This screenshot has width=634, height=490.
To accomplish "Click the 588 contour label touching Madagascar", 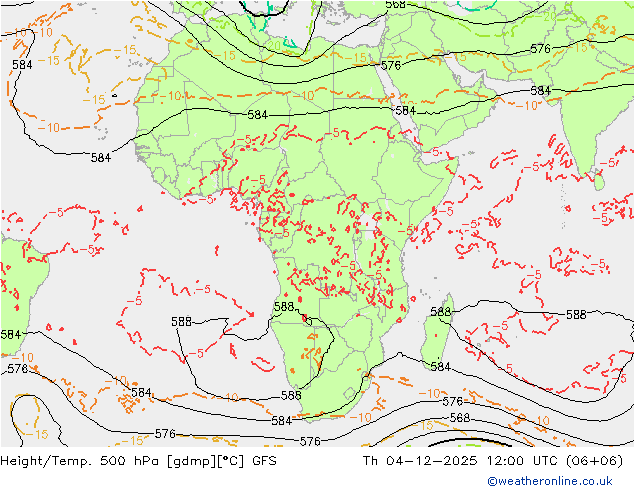I will pyautogui.click(x=440, y=312).
